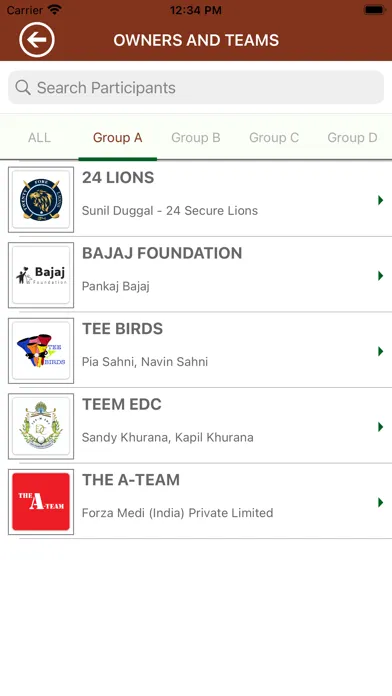Image resolution: width=392 pixels, height=696 pixels.
Task: Expand 24 Lions row arrow
Action: 380,200
